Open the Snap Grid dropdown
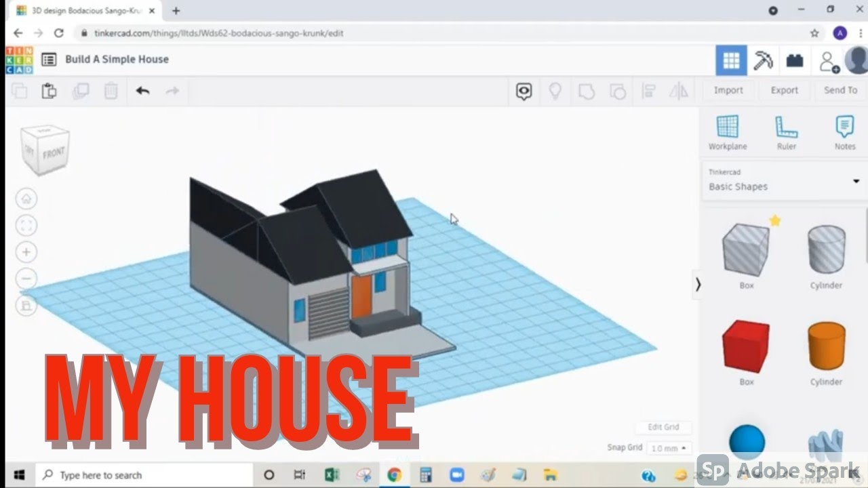 point(669,448)
